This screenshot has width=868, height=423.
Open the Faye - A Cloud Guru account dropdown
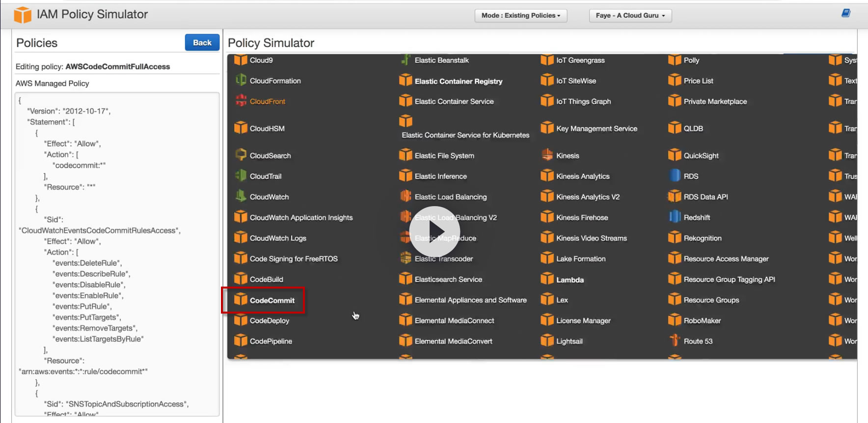630,16
